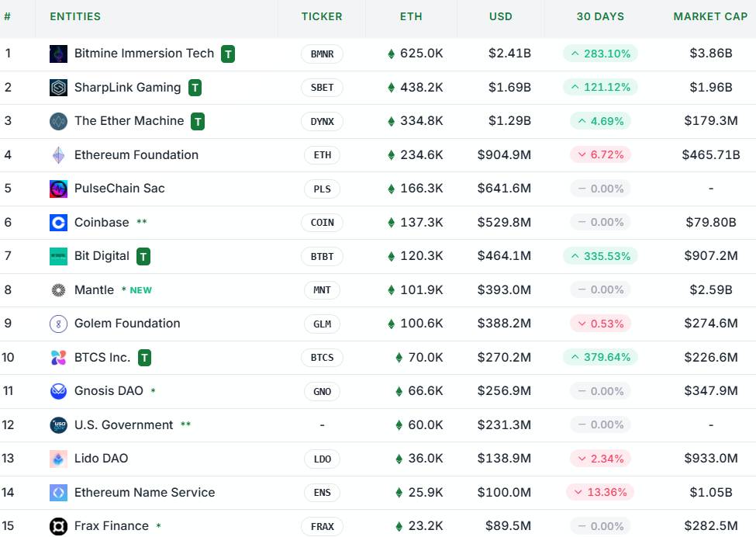Click the green T badge beside The Ether Machine
This screenshot has width=756, height=537.
198,122
